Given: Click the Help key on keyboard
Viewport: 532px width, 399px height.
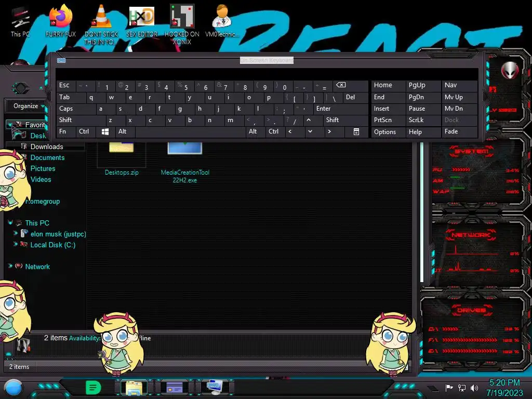Looking at the screenshot, I should tap(423, 131).
